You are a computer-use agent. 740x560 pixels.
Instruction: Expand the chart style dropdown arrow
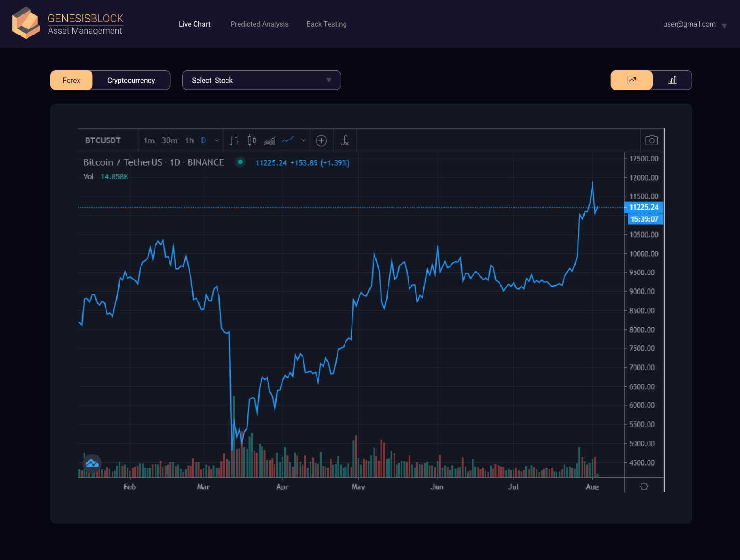(303, 140)
